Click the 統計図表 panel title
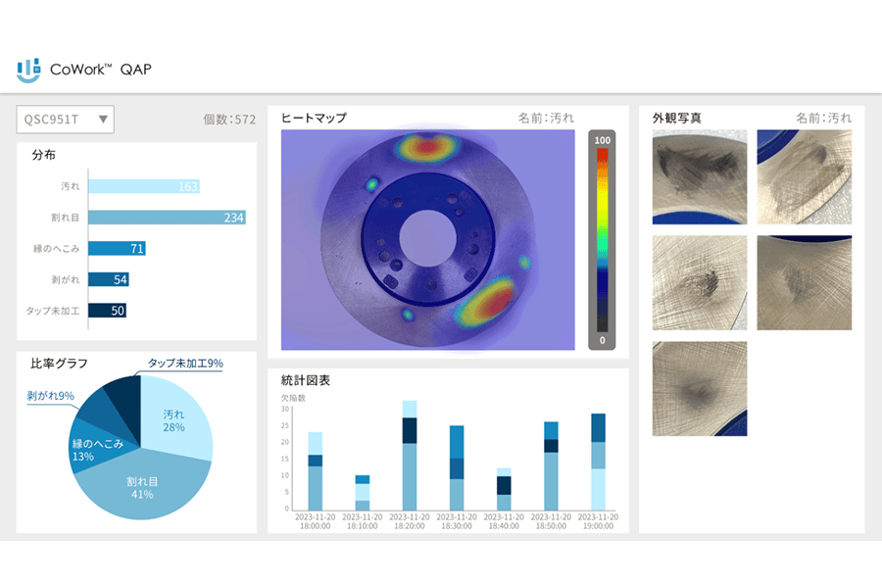 (x=306, y=380)
